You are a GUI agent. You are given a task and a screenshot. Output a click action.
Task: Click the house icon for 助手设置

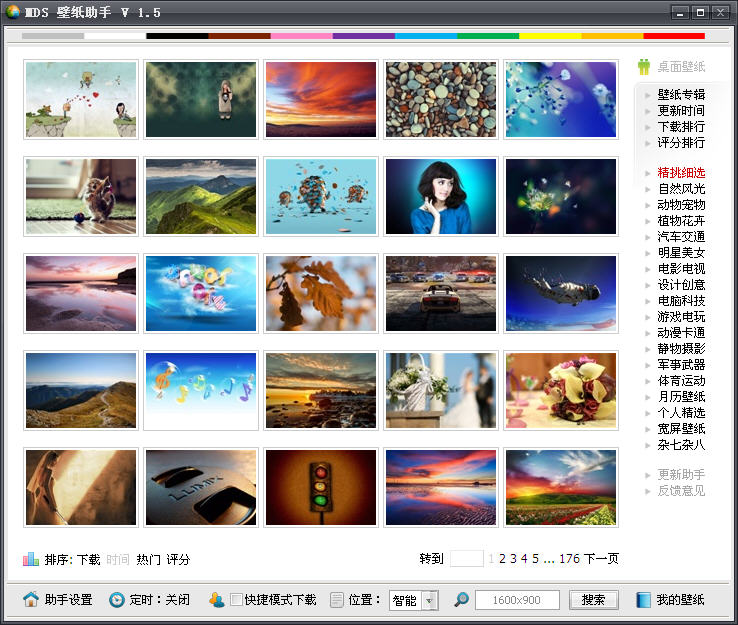click(31, 599)
